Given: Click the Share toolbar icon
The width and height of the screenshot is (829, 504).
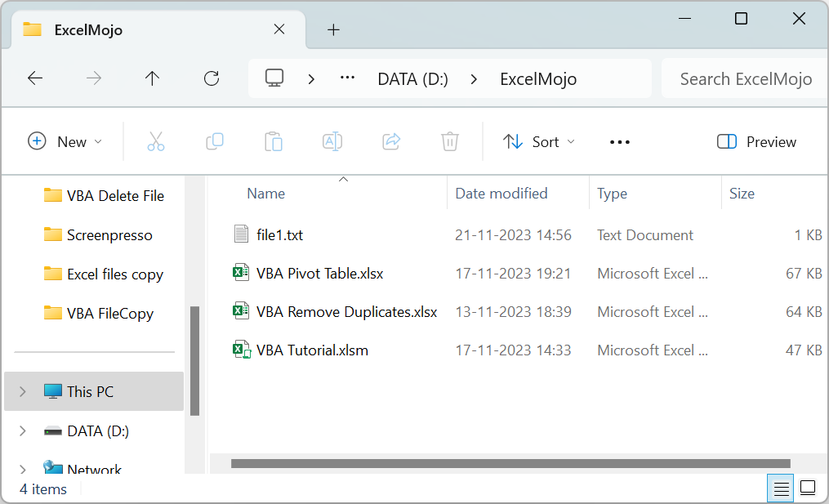Looking at the screenshot, I should tap(391, 142).
